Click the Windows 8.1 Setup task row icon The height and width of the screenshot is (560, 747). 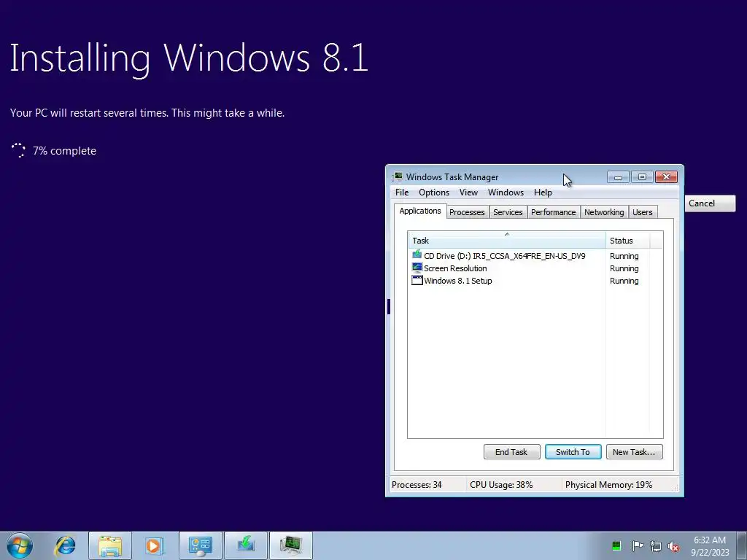[417, 280]
